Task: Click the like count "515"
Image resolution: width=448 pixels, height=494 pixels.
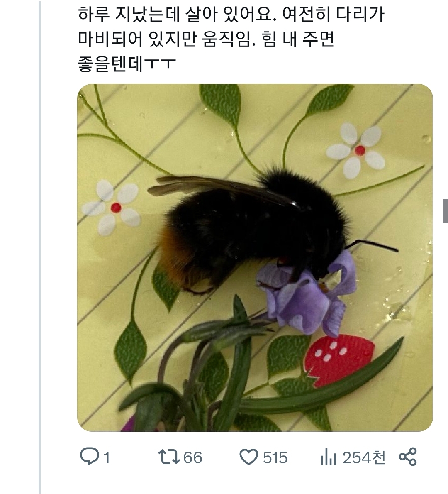Action: [275, 457]
